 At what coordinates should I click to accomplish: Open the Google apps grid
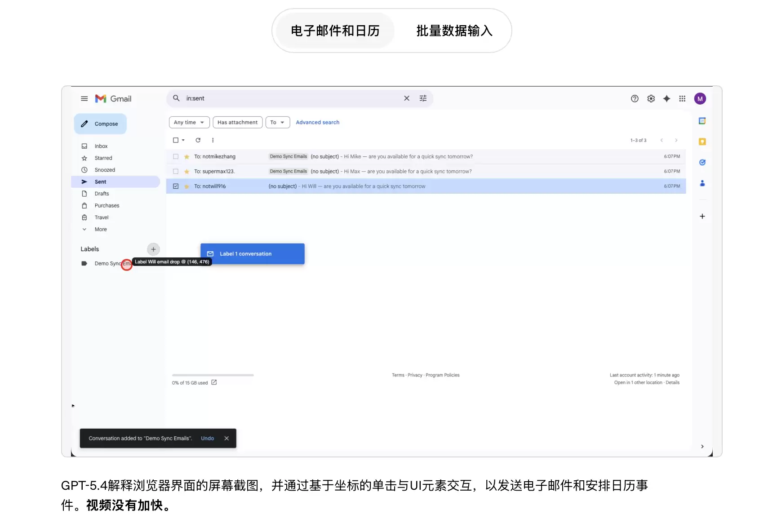[682, 98]
